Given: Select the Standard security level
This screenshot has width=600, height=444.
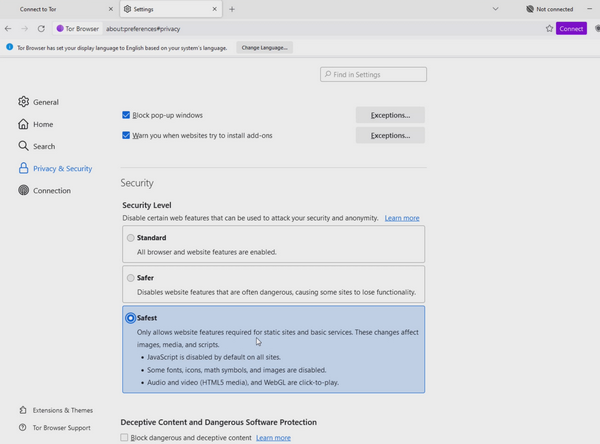Looking at the screenshot, I should coord(131,238).
